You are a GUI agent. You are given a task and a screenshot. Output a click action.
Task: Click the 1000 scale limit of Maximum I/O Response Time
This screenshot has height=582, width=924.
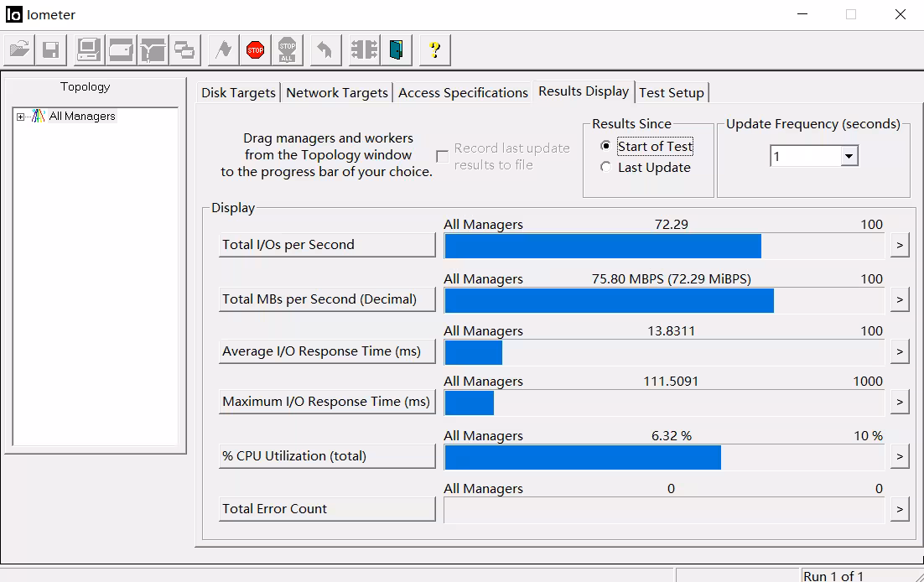pyautogui.click(x=868, y=382)
